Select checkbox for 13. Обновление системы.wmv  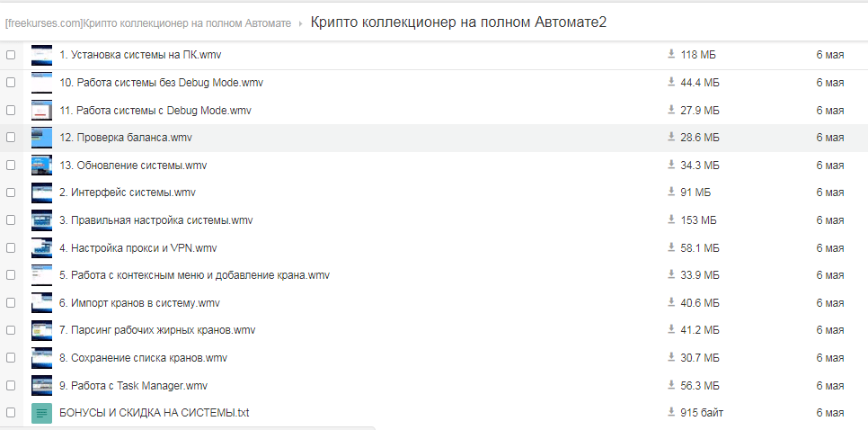tap(11, 166)
